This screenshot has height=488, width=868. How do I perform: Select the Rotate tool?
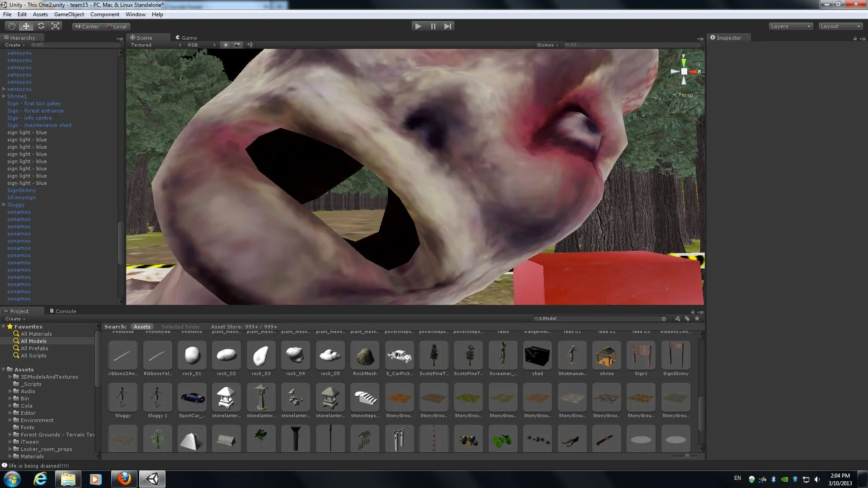pos(41,26)
